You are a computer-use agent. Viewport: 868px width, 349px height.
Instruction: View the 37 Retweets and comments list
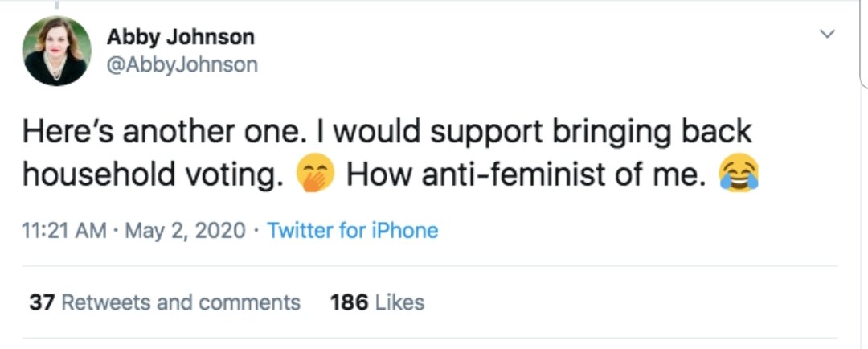pos(164,302)
